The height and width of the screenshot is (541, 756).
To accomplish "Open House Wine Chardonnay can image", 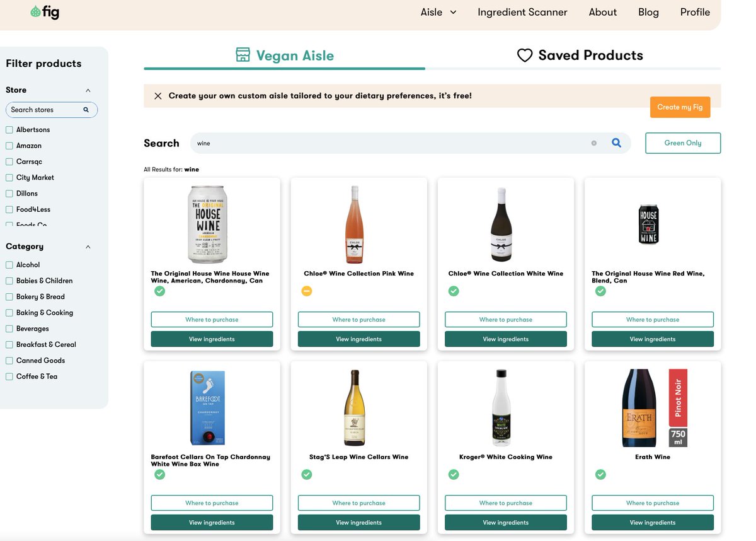I will point(208,224).
